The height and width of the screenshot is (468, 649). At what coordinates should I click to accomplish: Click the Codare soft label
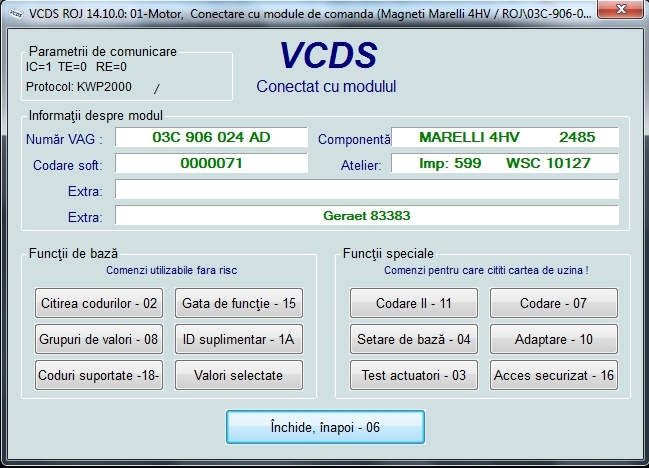click(x=67, y=165)
